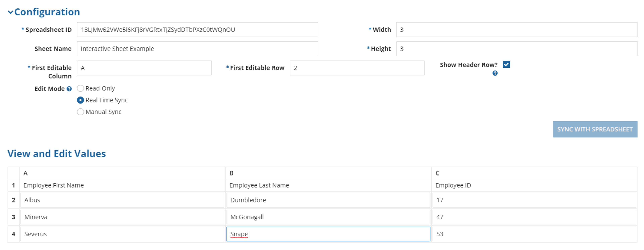
Task: Click into the Snape last name cell
Action: pos(328,234)
